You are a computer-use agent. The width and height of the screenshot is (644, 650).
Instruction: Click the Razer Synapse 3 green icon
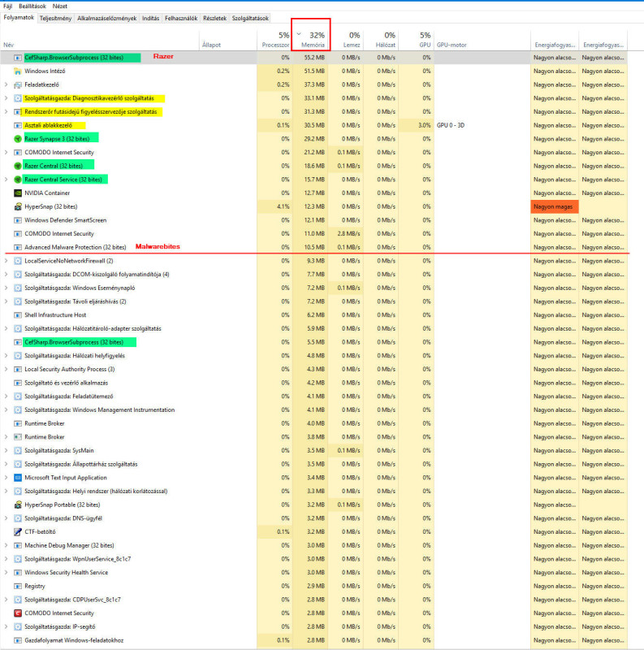tap(17, 139)
